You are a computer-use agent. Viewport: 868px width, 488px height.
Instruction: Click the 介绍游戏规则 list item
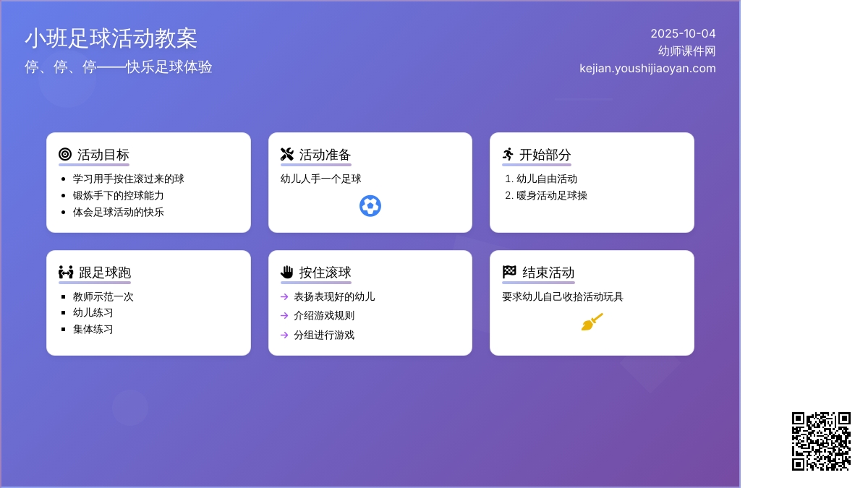[x=323, y=315]
